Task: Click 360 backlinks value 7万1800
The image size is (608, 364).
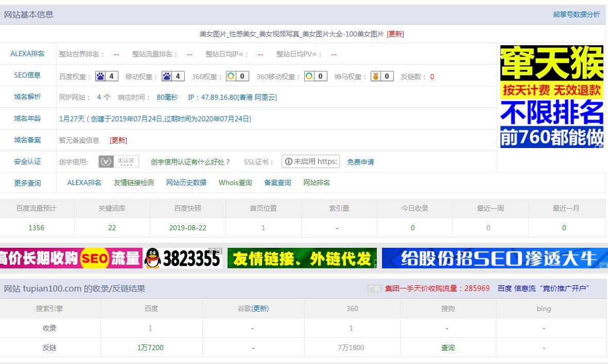Action: (x=351, y=348)
